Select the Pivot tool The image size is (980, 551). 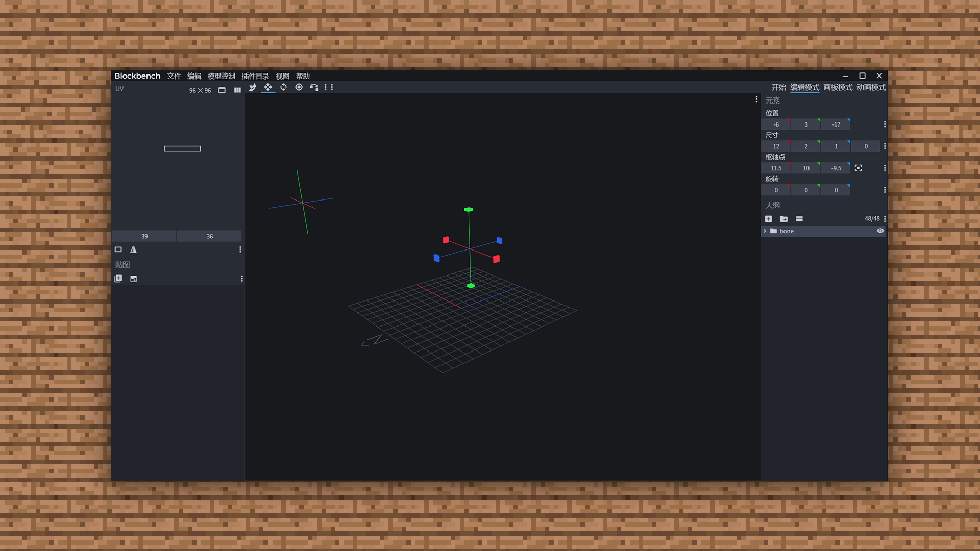tap(299, 87)
